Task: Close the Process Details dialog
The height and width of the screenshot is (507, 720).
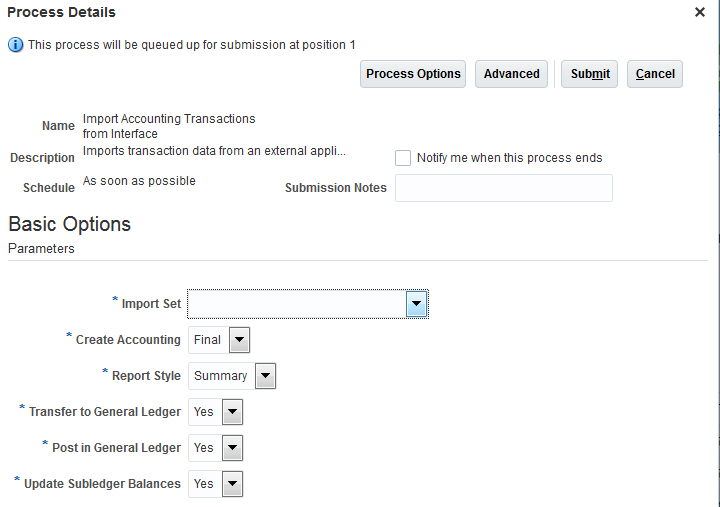Action: tap(700, 12)
